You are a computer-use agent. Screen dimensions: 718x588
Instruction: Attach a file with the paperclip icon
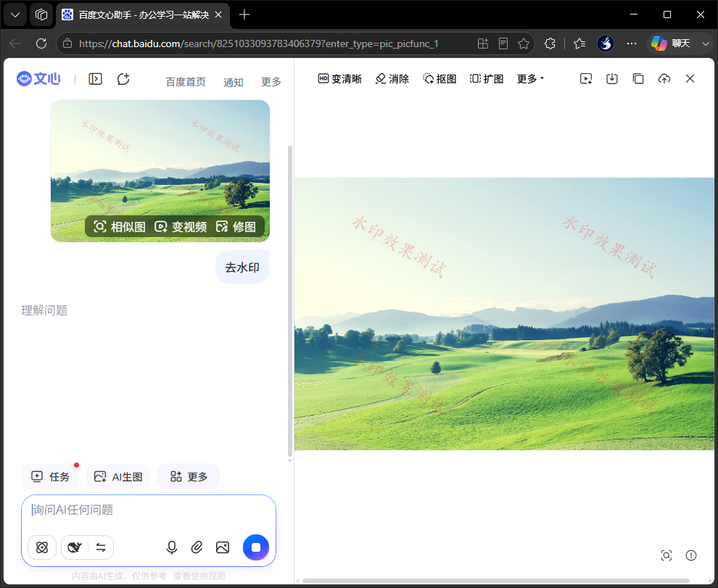[197, 547]
